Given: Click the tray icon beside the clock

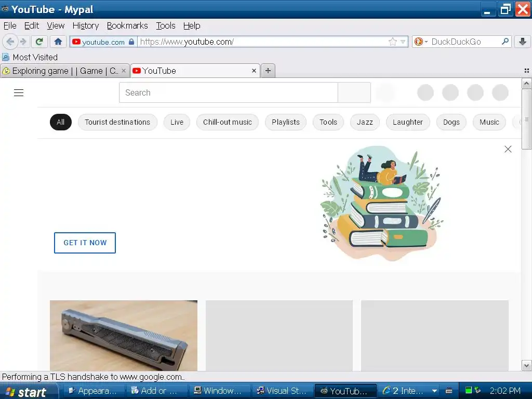Looking at the screenshot, I should [x=478, y=390].
